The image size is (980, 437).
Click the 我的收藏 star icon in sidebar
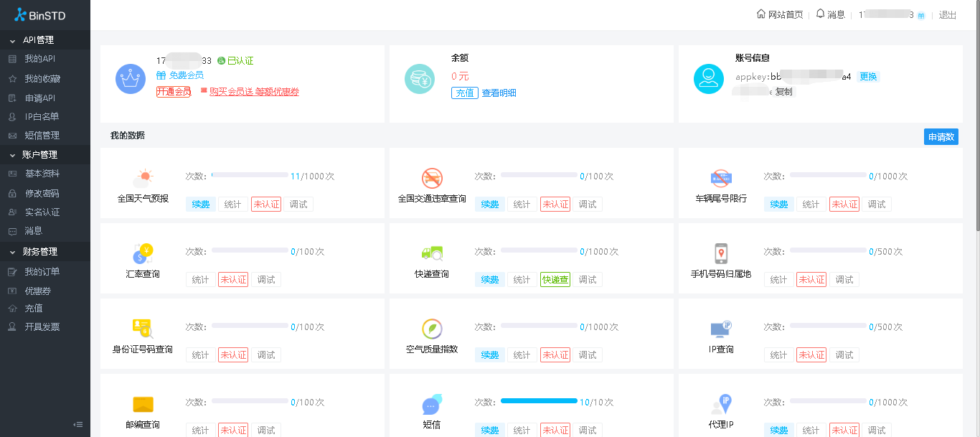click(12, 79)
